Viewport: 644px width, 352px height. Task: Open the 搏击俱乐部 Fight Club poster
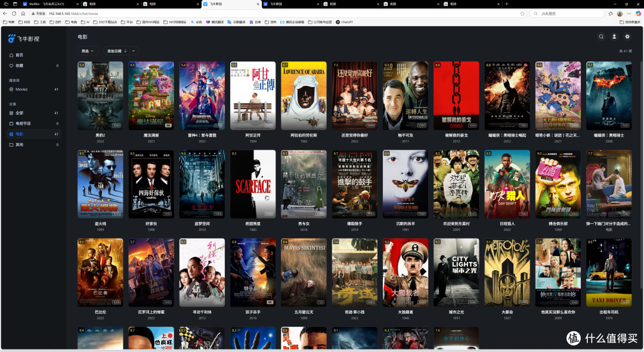pyautogui.click(x=558, y=184)
